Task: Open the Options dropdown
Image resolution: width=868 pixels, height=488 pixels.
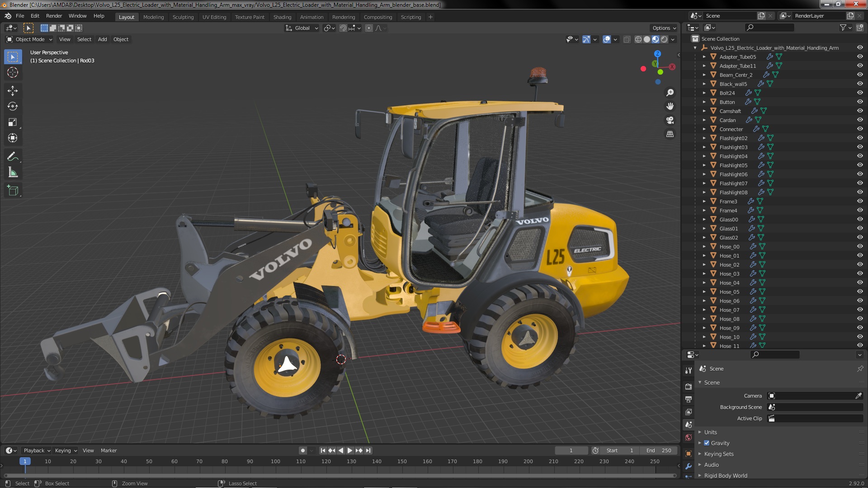Action: [664, 28]
